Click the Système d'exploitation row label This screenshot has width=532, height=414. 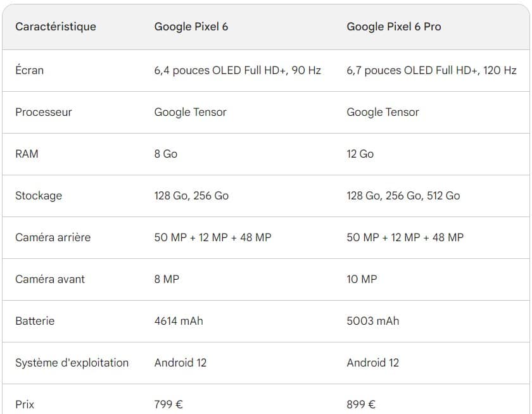point(72,363)
